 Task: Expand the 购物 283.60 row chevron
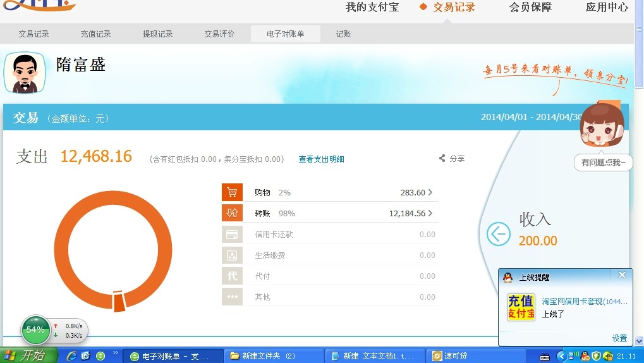[430, 192]
